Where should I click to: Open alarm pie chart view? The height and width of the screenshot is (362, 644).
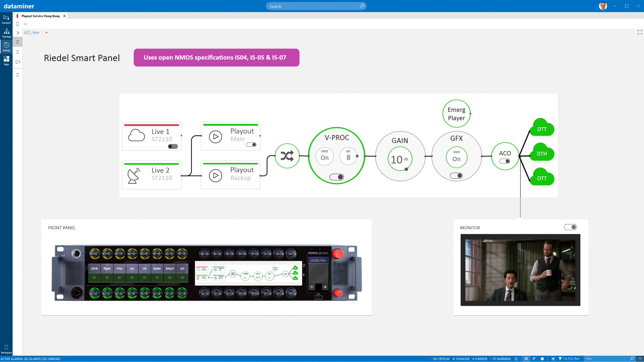[542, 359]
